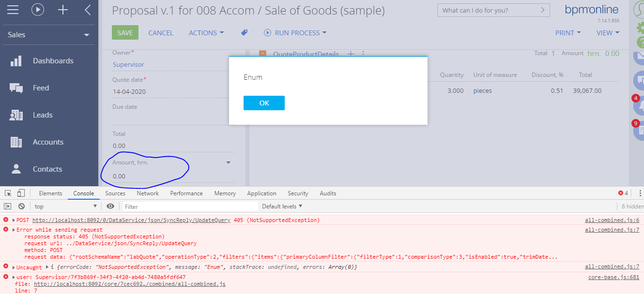Click the run process play icon in the sidebar header
Image resolution: width=644 pixels, height=294 pixels.
38,10
